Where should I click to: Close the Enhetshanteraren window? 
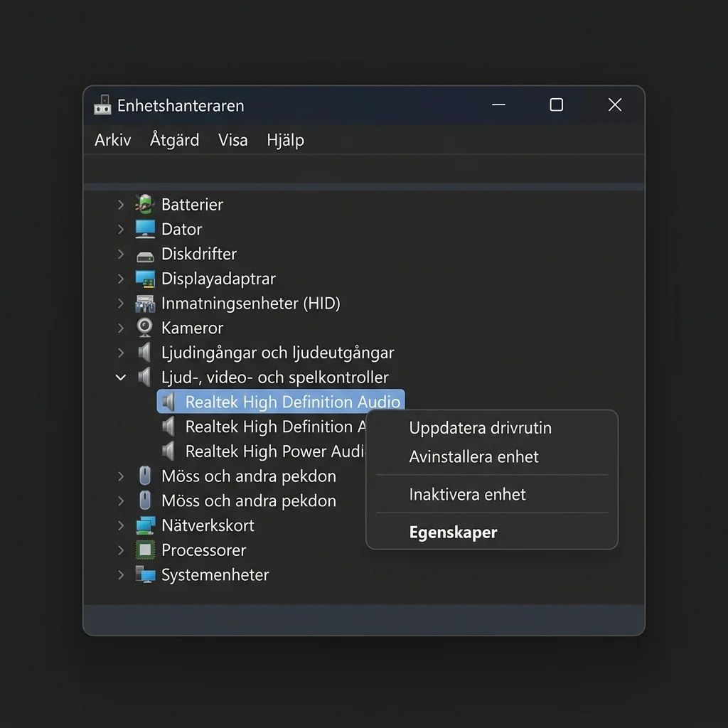615,105
